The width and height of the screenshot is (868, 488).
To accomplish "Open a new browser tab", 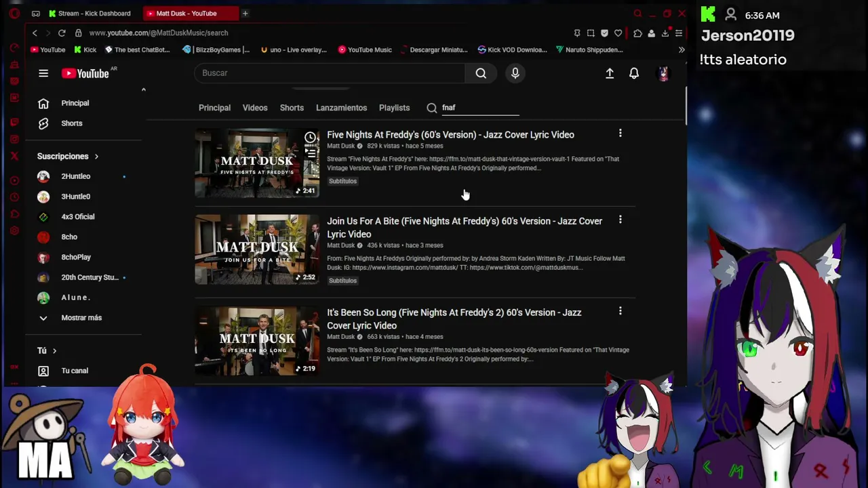I will coord(245,14).
